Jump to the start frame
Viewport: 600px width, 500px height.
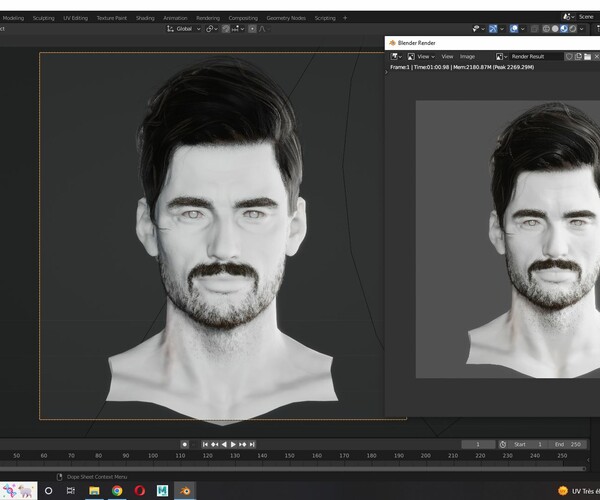click(205, 445)
